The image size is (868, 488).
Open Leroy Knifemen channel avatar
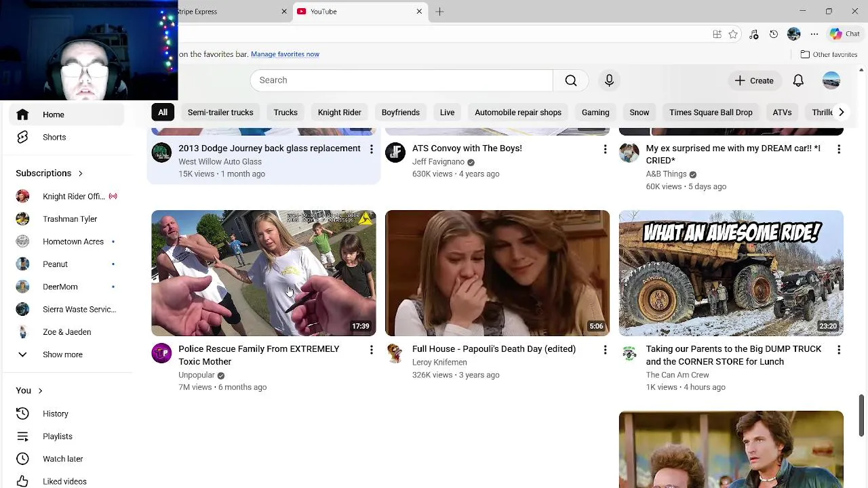tap(395, 353)
